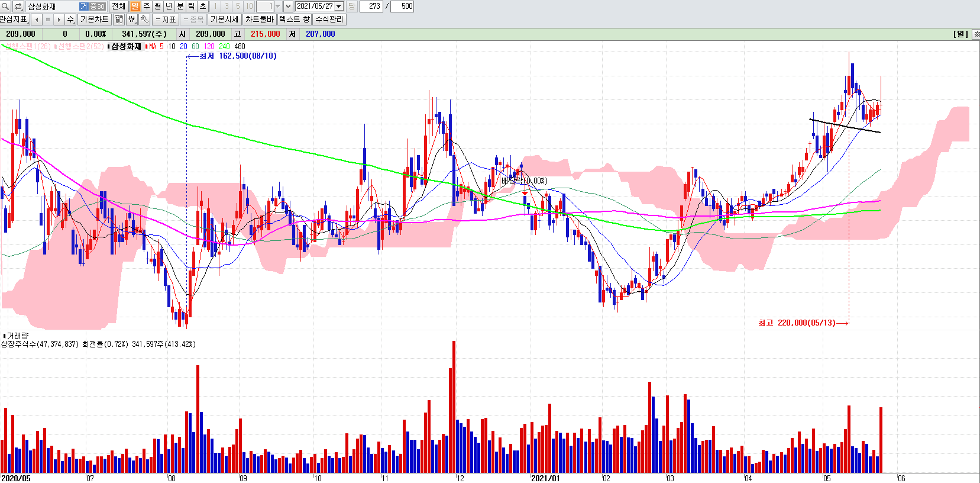Viewport: 980px width, 483px height.
Task: Click the 삼성화재 stock name field
Action: [52, 7]
